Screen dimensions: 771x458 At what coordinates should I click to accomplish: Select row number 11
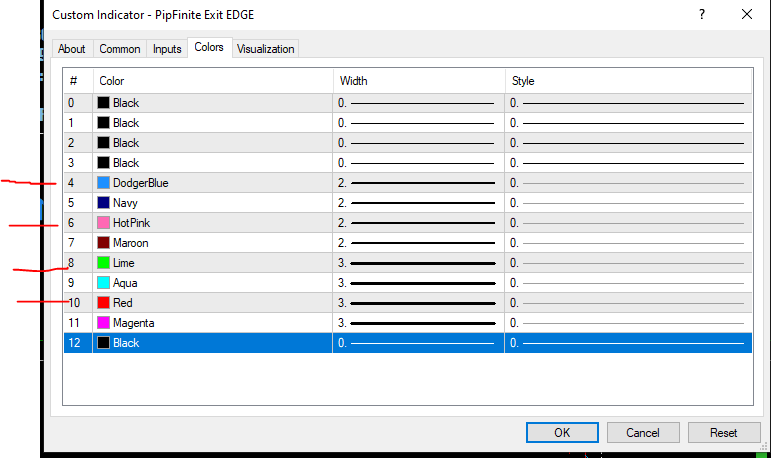[74, 323]
